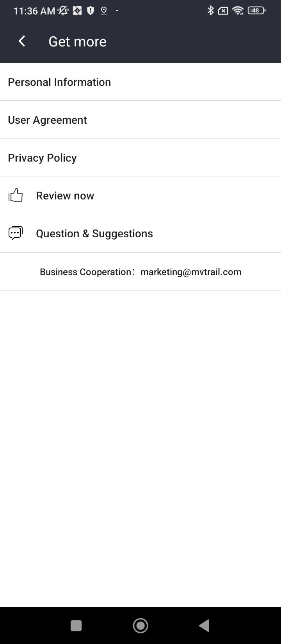Select the Review now option
The width and height of the screenshot is (281, 644).
click(65, 196)
